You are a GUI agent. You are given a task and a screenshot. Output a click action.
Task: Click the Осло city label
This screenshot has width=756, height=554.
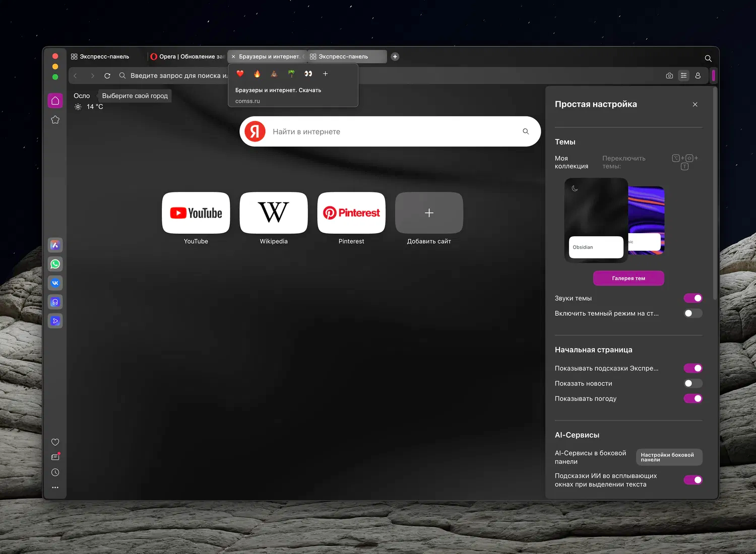82,96
